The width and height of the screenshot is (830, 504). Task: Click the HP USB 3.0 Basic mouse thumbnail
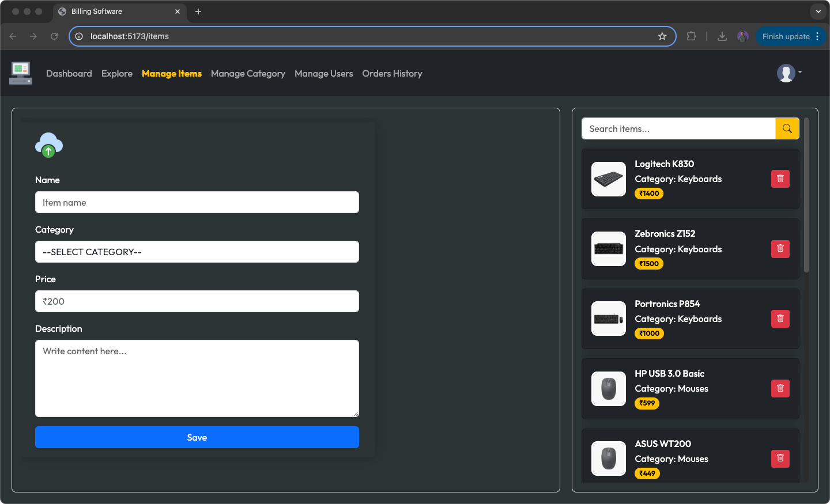[609, 389]
